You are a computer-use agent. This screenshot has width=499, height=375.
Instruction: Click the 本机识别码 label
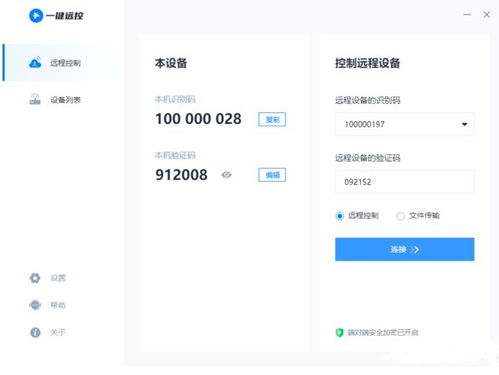coord(175,99)
